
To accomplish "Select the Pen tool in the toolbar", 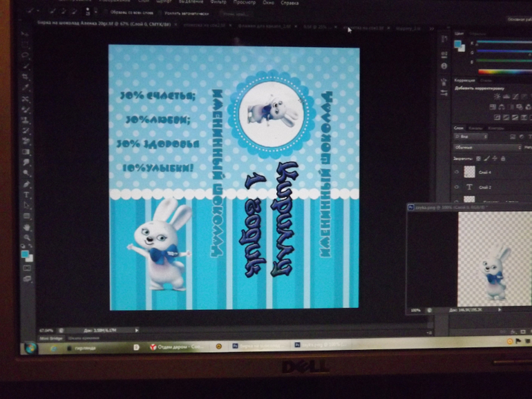I will [27, 185].
